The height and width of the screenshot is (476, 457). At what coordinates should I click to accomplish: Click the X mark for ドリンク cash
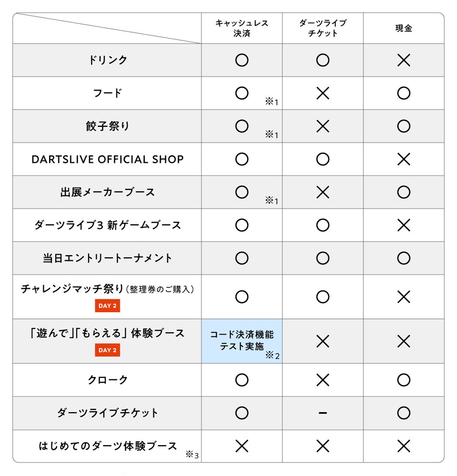(x=404, y=60)
